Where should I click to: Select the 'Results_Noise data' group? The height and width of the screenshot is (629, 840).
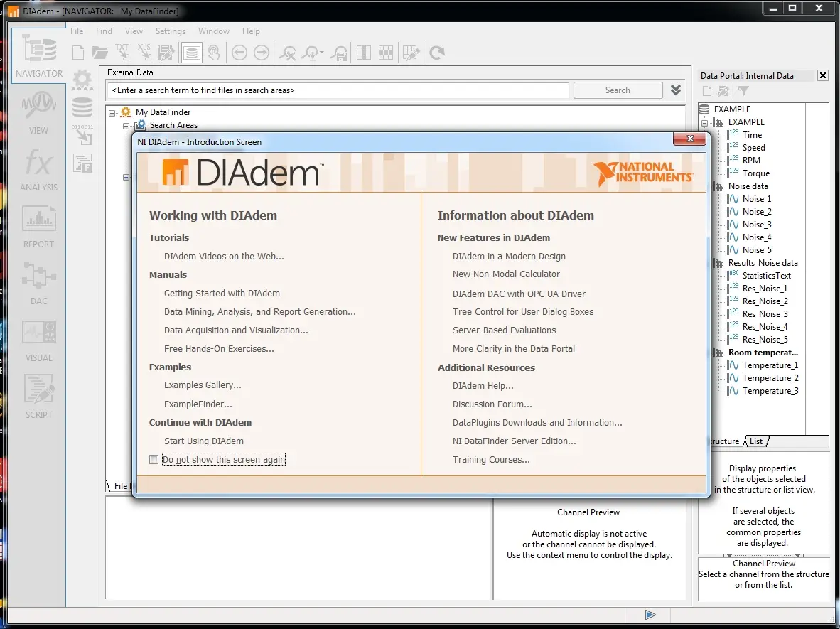[x=763, y=263]
